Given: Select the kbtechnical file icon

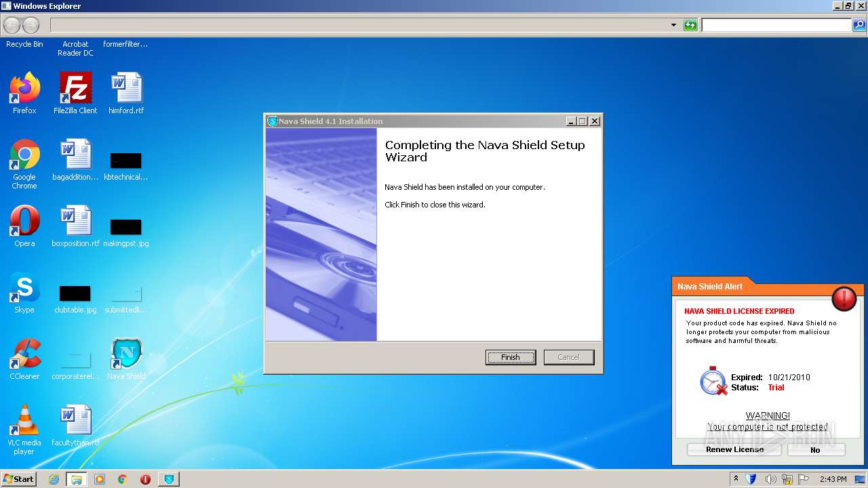Looking at the screenshot, I should click(126, 166).
